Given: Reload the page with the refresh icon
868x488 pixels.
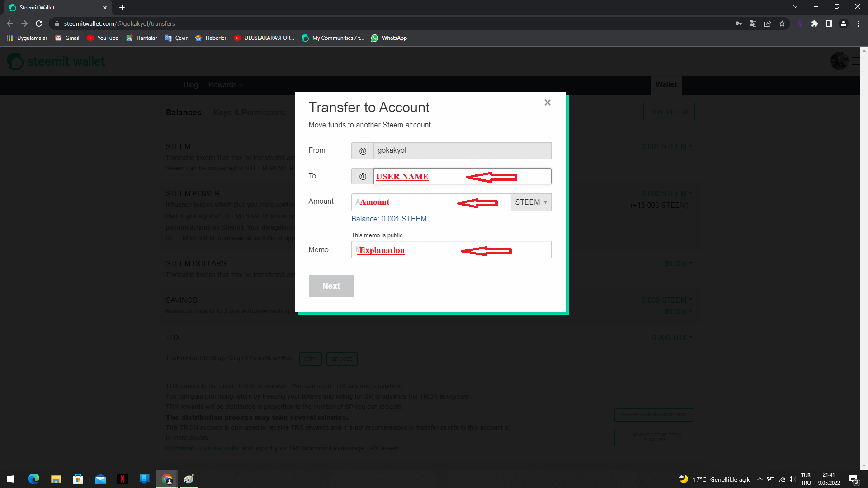Looking at the screenshot, I should pyautogui.click(x=39, y=23).
